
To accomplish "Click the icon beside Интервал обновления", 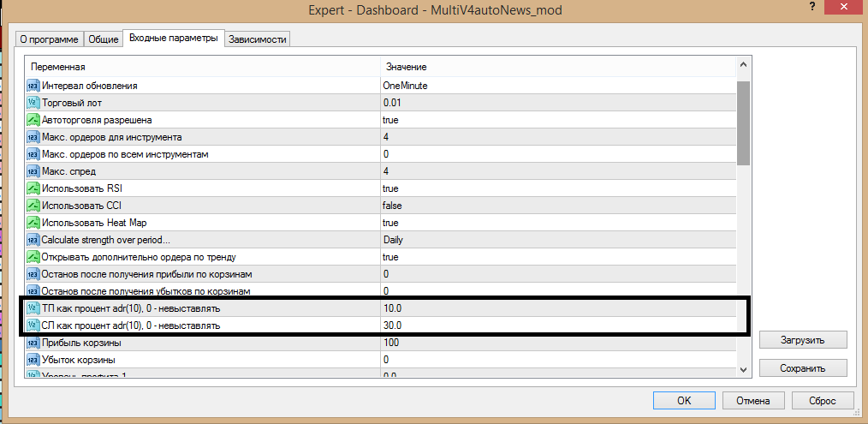I will (x=33, y=86).
